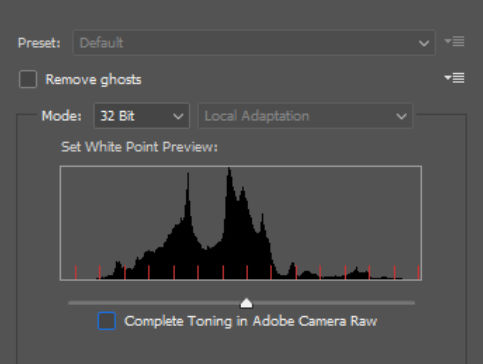Open the Mode dropdown set to 32 Bit
This screenshot has width=483, height=364.
(142, 116)
